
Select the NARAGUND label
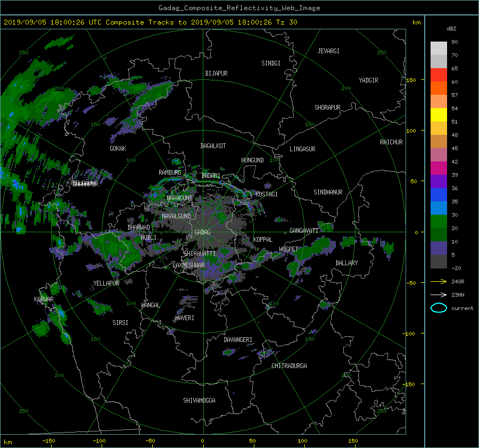180,198
